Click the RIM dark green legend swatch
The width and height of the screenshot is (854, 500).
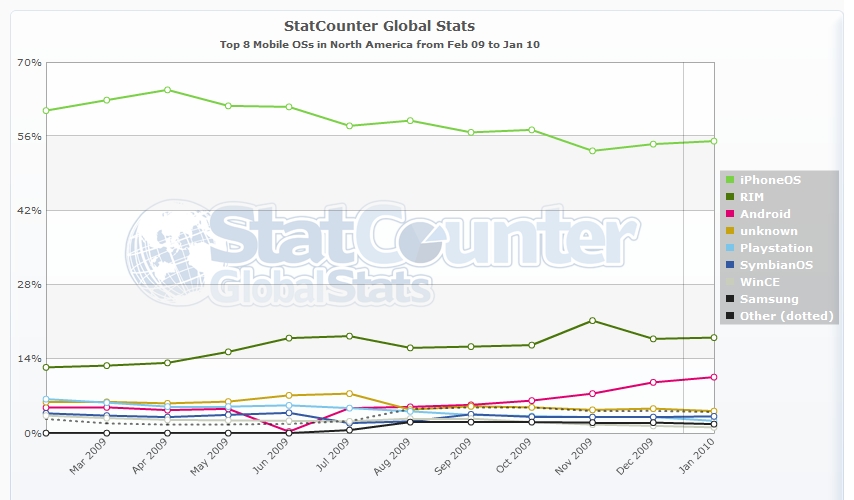point(730,197)
